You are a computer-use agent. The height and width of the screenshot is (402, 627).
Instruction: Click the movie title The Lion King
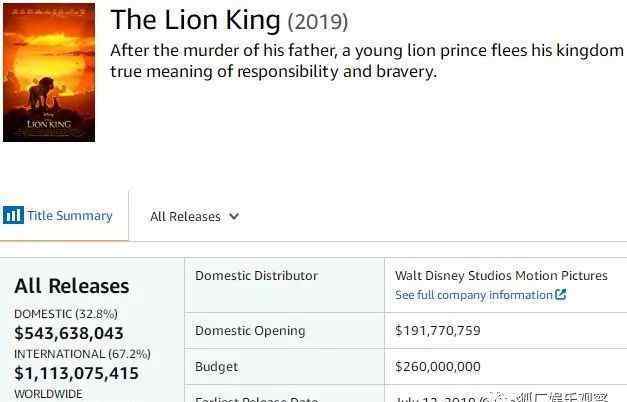pyautogui.click(x=195, y=20)
